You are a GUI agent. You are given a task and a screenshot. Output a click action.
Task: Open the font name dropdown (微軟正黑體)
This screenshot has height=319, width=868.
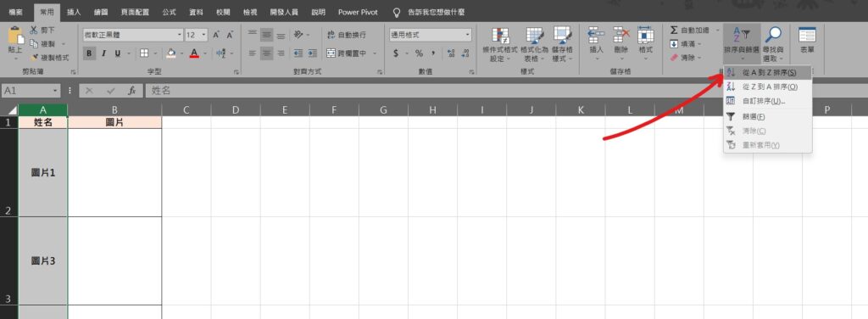tap(180, 35)
